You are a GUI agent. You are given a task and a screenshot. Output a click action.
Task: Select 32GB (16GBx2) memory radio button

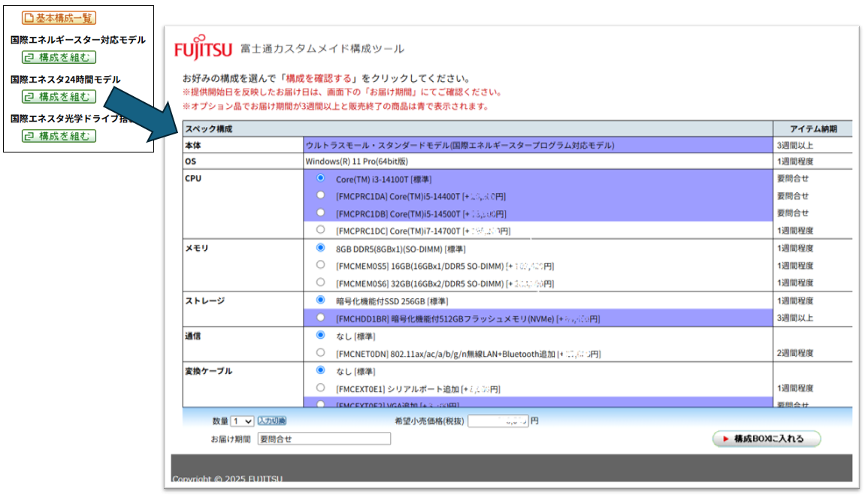tap(321, 282)
